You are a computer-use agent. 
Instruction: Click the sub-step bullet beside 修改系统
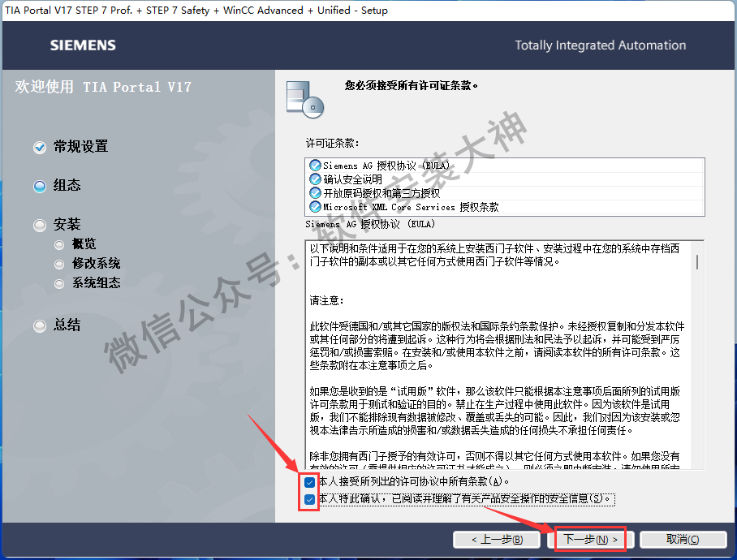click(x=59, y=265)
